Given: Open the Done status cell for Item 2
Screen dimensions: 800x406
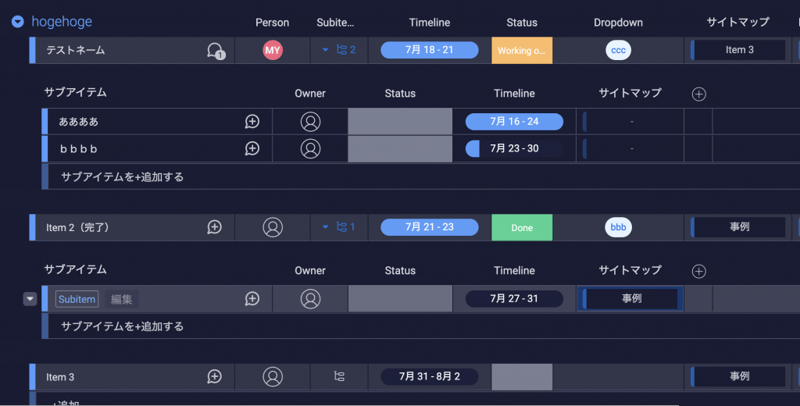Looking at the screenshot, I should click(521, 227).
